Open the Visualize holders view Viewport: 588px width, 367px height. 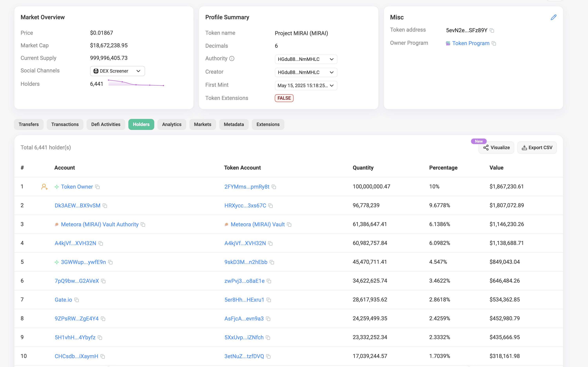pos(496,148)
